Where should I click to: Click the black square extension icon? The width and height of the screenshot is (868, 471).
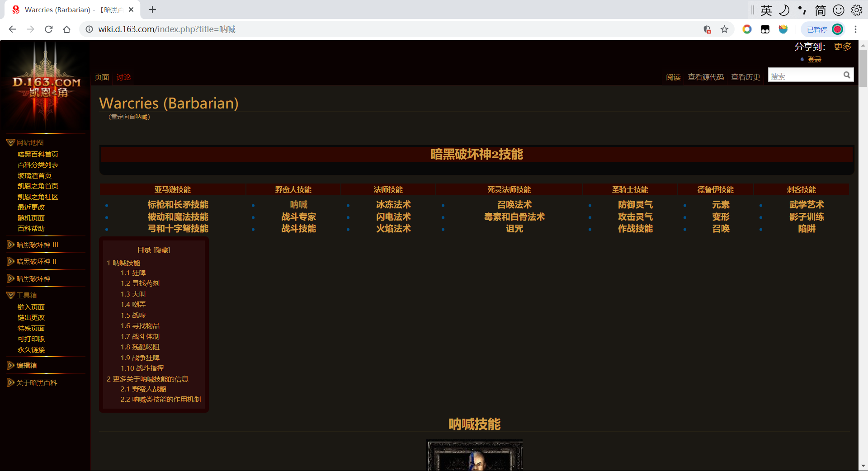pyautogui.click(x=765, y=29)
